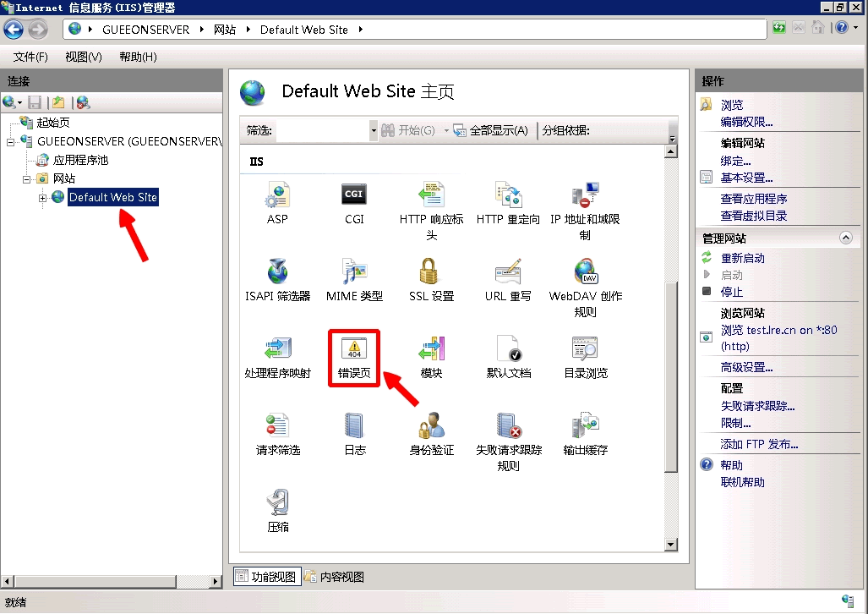The image size is (868, 614).
Task: Open the 筛选 filter dropdown arrow
Action: point(374,131)
